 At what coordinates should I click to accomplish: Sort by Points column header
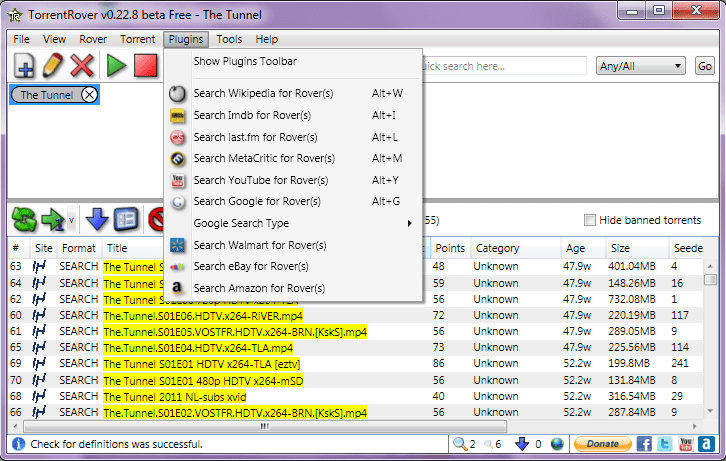point(450,248)
